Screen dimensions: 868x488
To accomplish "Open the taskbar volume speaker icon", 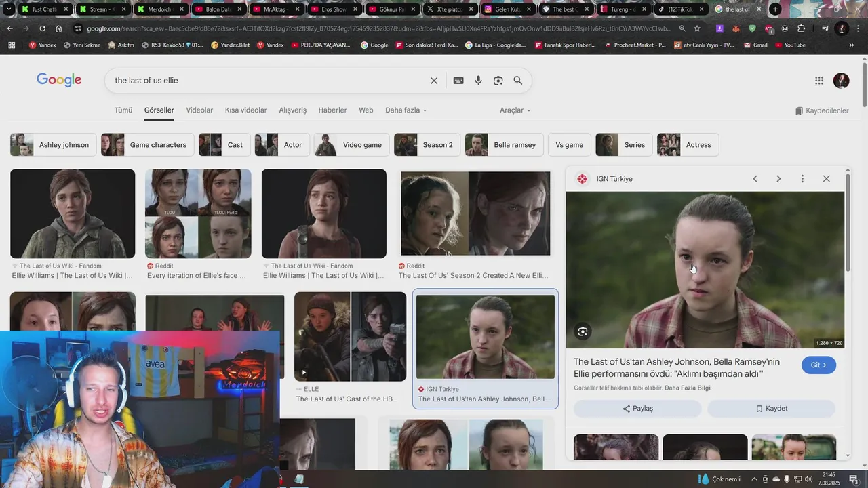I will pos(808,479).
